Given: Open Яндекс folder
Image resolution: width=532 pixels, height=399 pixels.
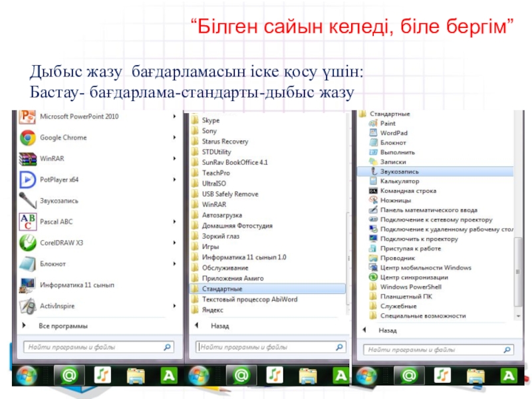Looking at the screenshot, I should pos(207,310).
